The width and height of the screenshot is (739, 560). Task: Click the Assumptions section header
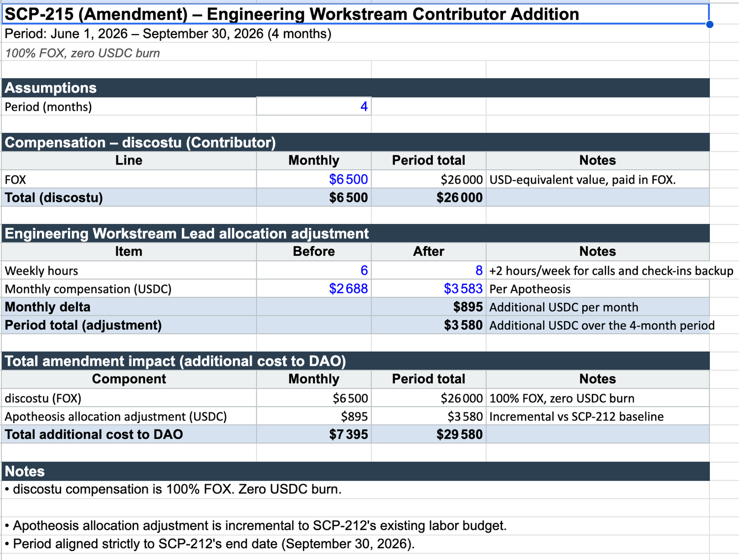[x=356, y=88]
